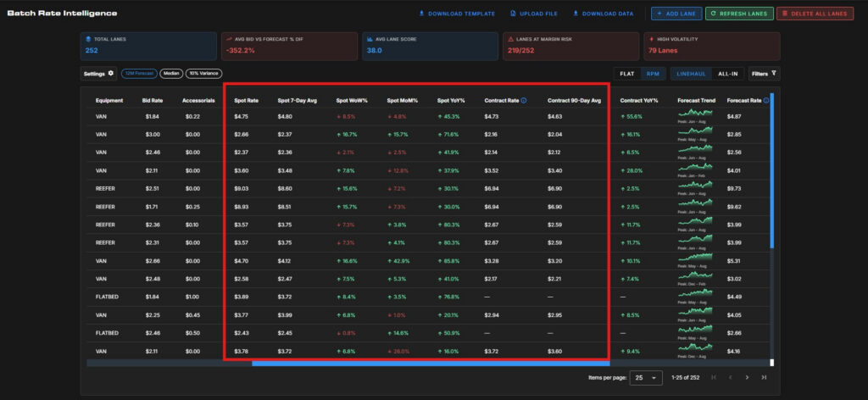The height and width of the screenshot is (400, 868).
Task: Click the Upload File icon
Action: tap(513, 14)
